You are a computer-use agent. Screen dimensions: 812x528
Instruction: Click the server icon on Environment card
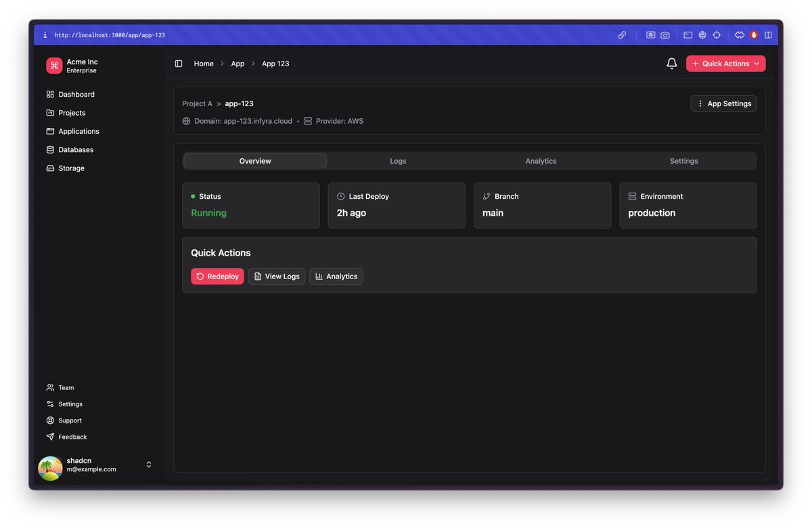tap(632, 196)
